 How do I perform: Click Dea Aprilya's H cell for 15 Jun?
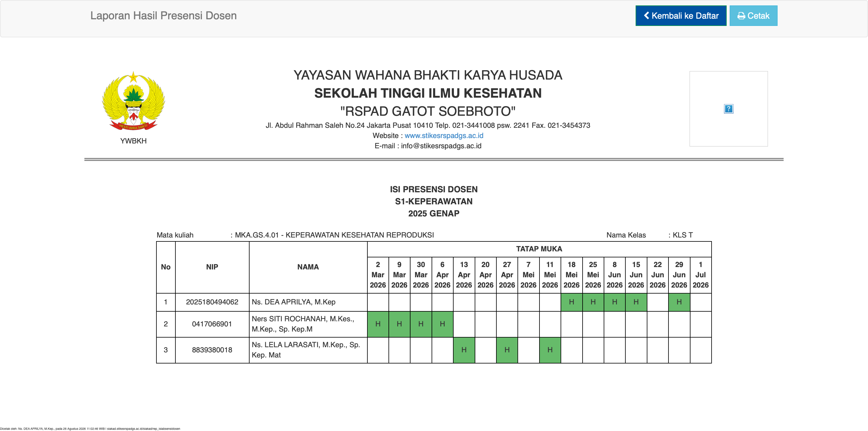[x=636, y=302]
